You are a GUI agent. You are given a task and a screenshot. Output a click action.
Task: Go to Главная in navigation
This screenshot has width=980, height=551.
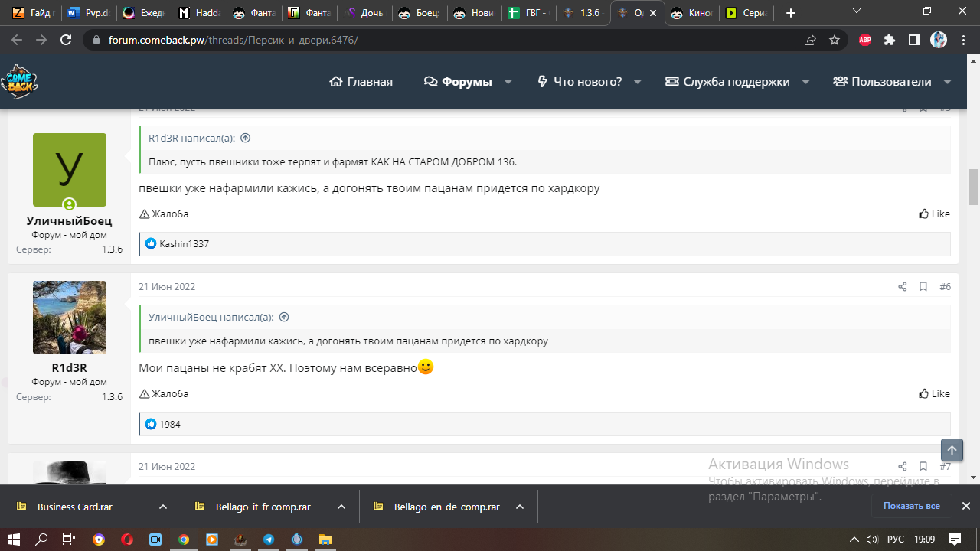coord(361,82)
